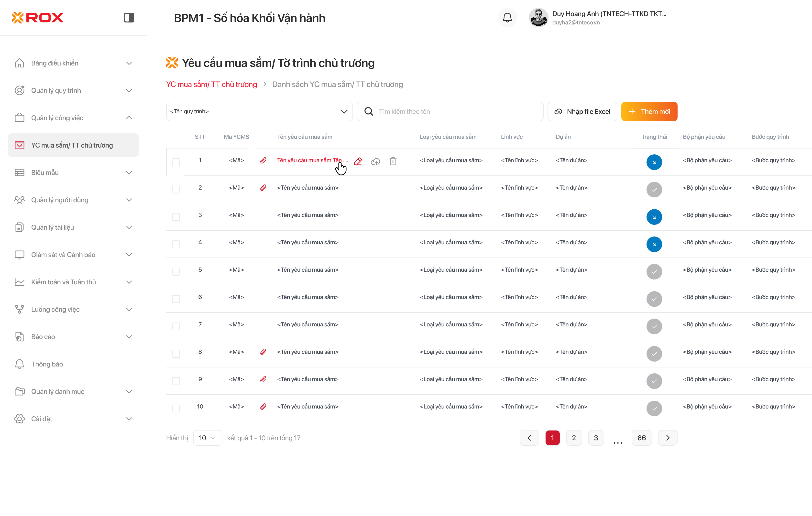The width and height of the screenshot is (812, 516).
Task: Open the rows-per-page dropdown showing 10
Action: 207,438
